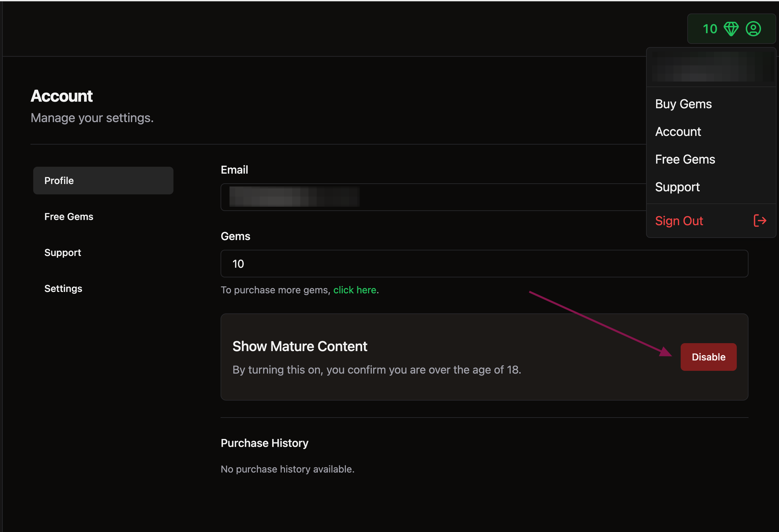Image resolution: width=779 pixels, height=532 pixels.
Task: Click the Show Mature Content heading
Action: pos(300,346)
